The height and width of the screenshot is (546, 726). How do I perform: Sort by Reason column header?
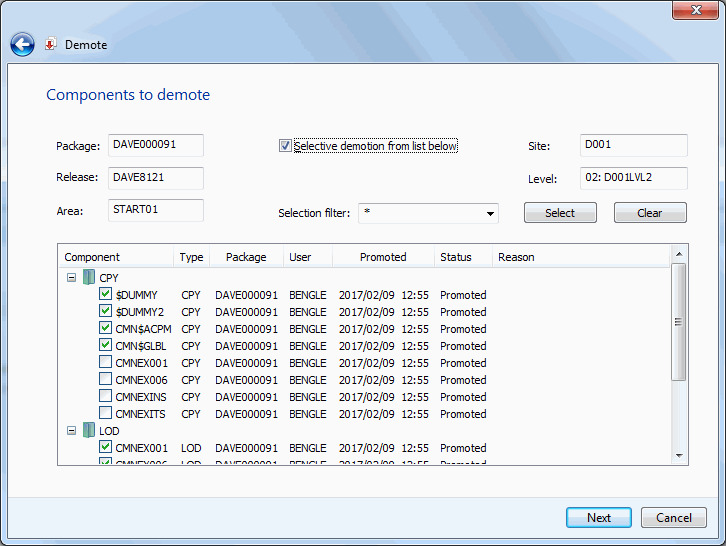(581, 257)
